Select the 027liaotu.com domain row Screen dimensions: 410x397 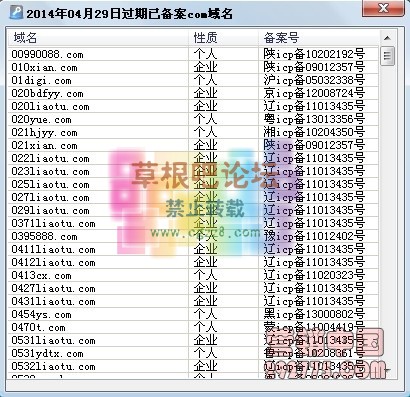point(193,197)
